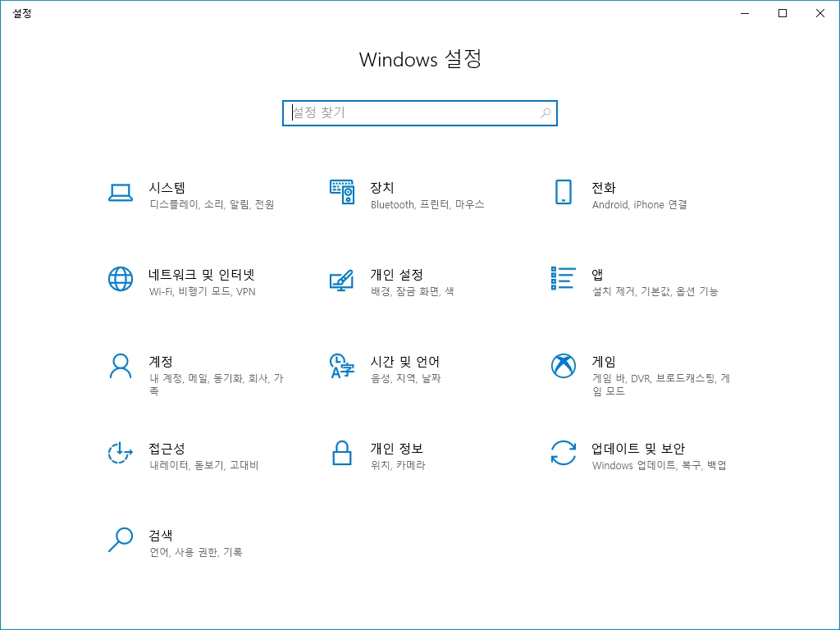Click text 'Wi-Fi, 비행기 모드, VPN'

coord(203,291)
